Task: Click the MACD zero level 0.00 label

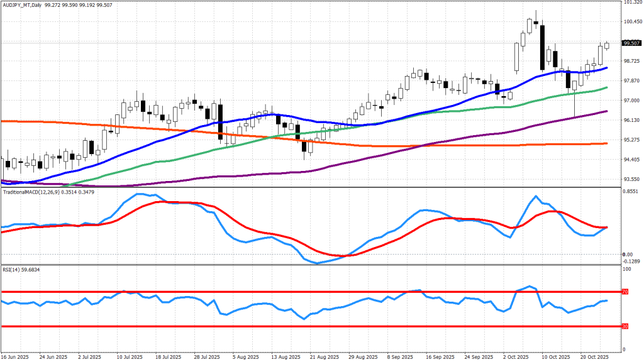Action: click(628, 255)
